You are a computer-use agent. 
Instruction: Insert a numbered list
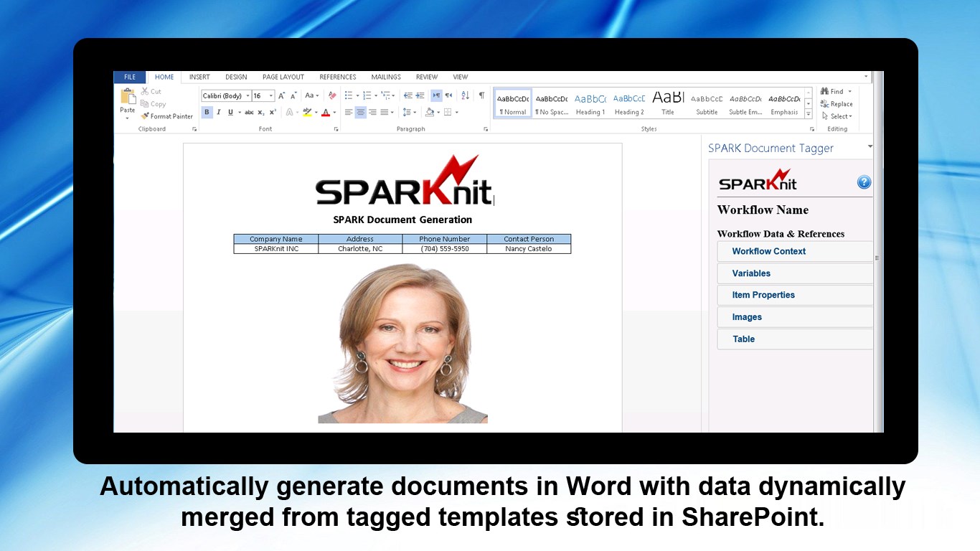coord(367,95)
